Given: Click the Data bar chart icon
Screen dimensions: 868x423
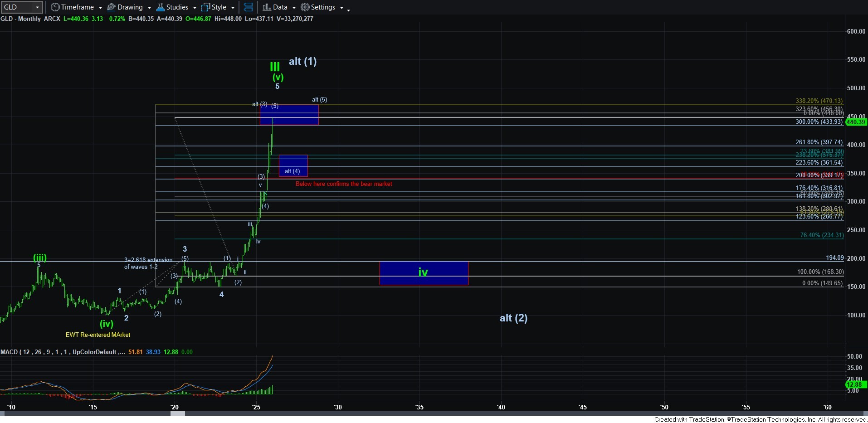Looking at the screenshot, I should coord(267,7).
